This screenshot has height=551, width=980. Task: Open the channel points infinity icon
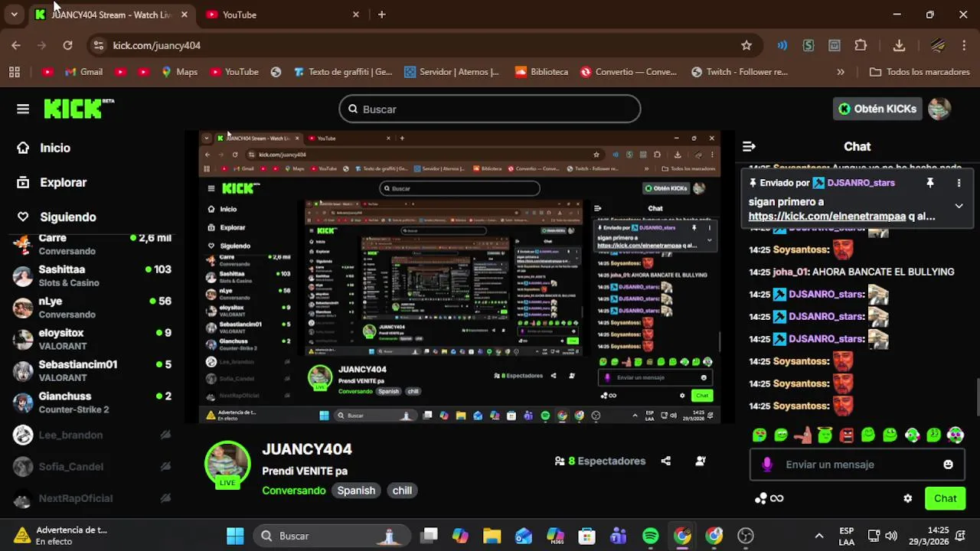coord(769,498)
